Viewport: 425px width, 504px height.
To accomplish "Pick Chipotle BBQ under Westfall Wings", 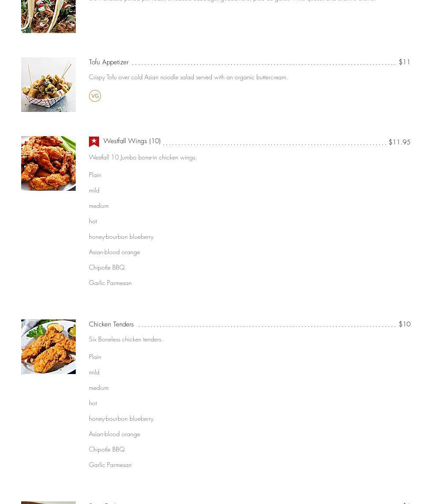I will (x=107, y=267).
